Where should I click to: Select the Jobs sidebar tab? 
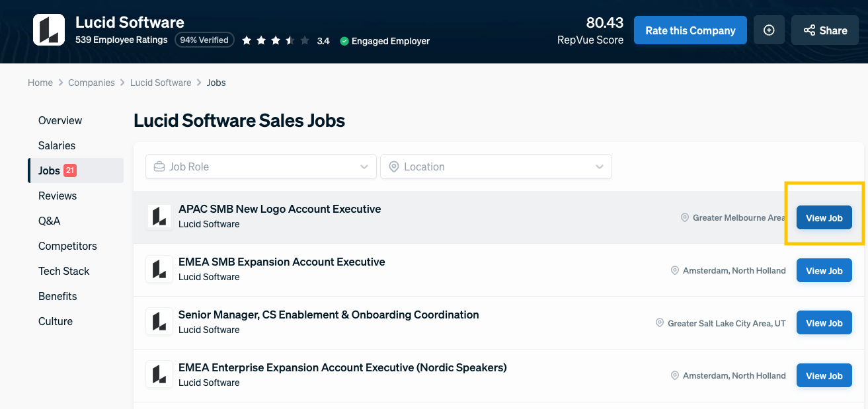click(x=75, y=170)
